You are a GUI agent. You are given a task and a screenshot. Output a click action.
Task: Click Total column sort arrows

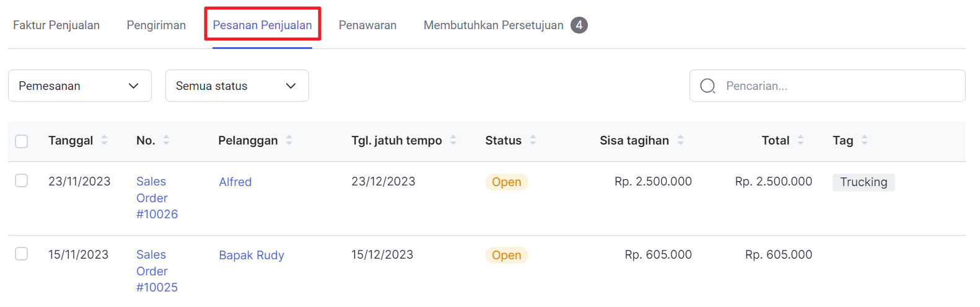(x=800, y=141)
